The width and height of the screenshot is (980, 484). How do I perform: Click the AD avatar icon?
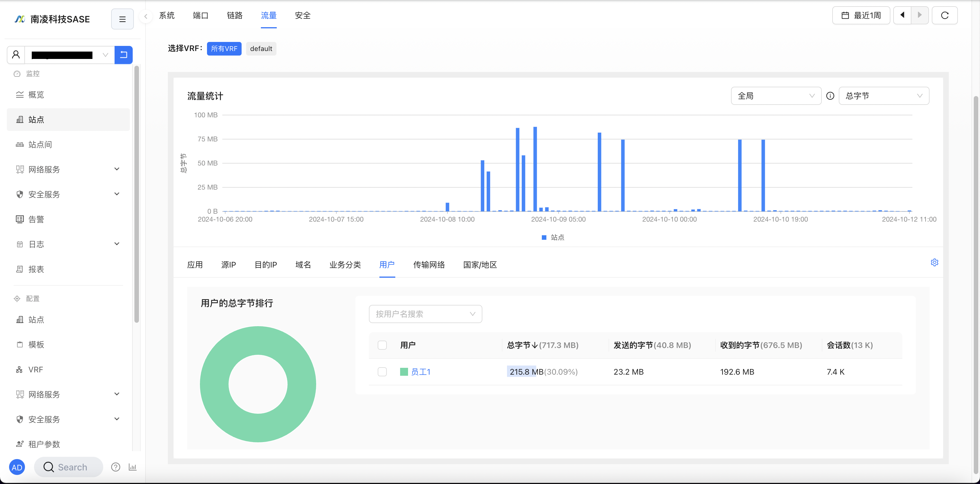(x=17, y=467)
